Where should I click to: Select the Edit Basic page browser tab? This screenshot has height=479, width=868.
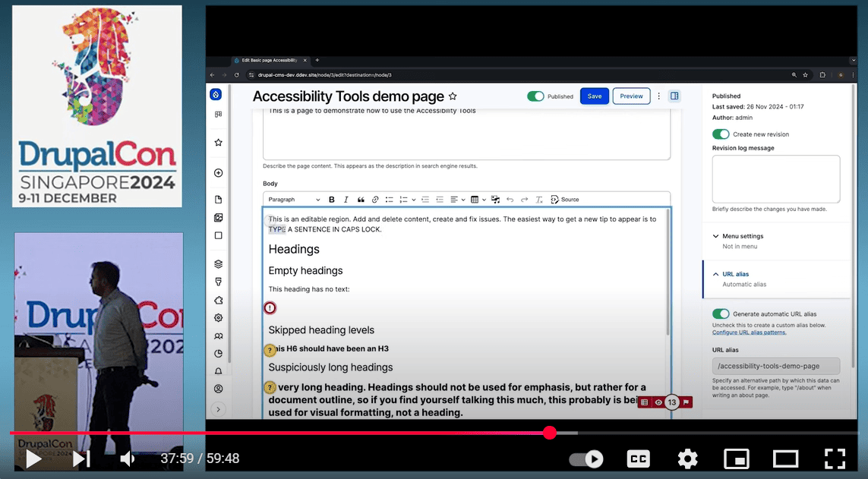tap(270, 60)
